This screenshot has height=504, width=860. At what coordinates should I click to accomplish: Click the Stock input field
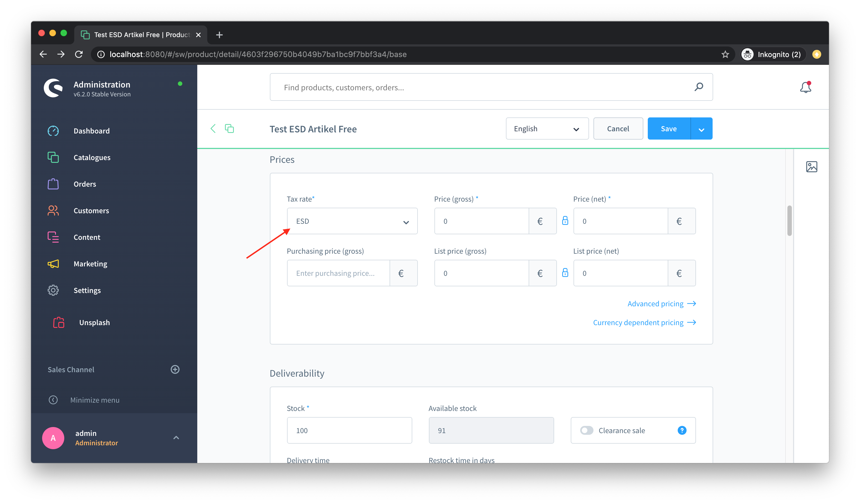click(x=349, y=430)
